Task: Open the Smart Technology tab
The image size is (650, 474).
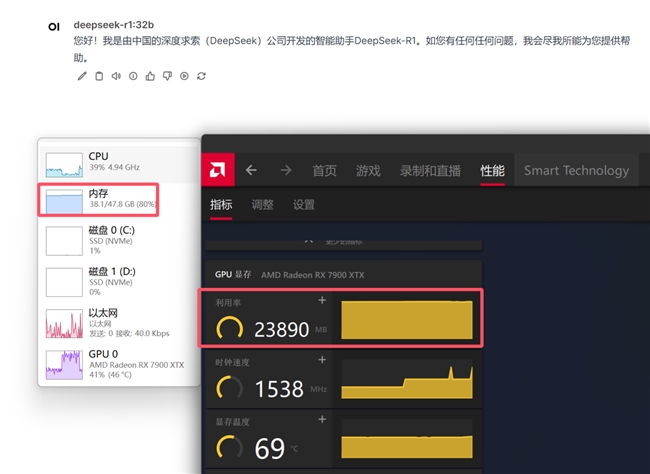Action: [x=576, y=170]
